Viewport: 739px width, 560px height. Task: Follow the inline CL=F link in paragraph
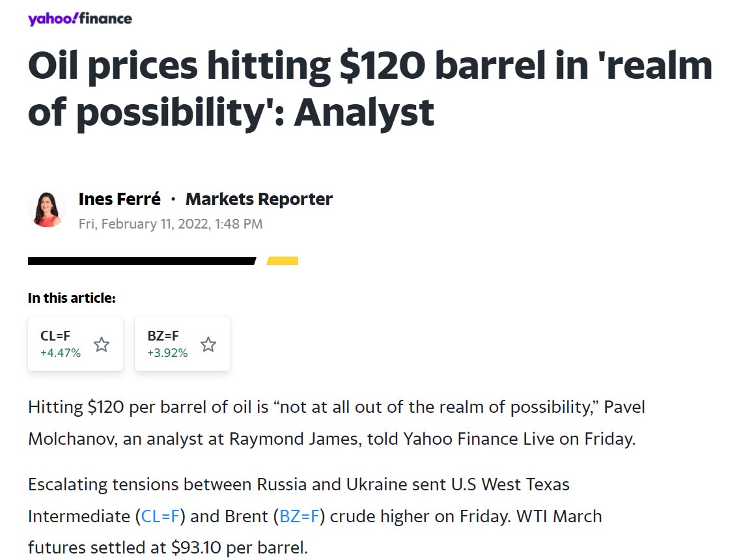160,516
